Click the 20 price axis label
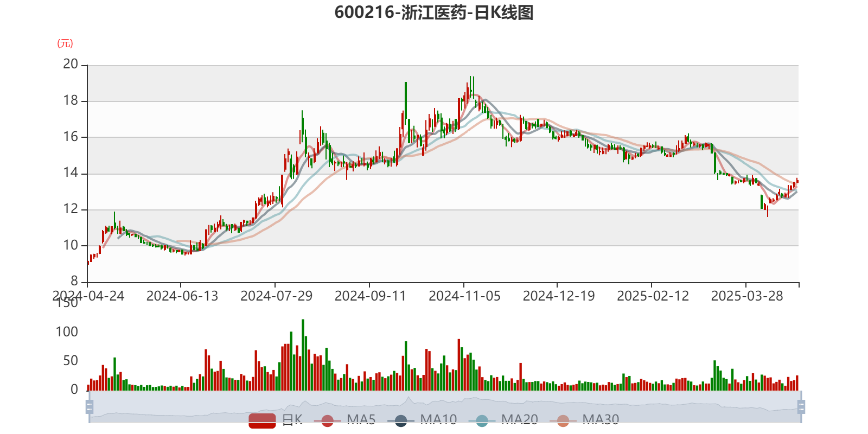The image size is (868, 434). [71, 64]
